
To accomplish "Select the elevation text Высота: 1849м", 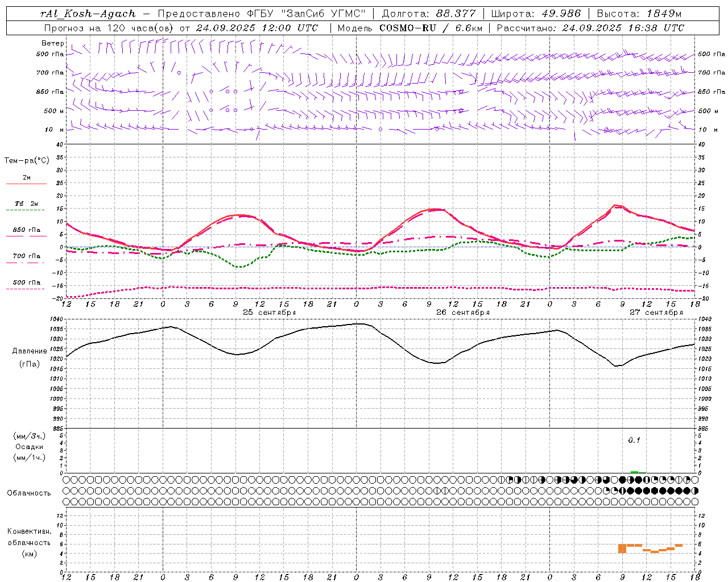I will click(x=639, y=14).
